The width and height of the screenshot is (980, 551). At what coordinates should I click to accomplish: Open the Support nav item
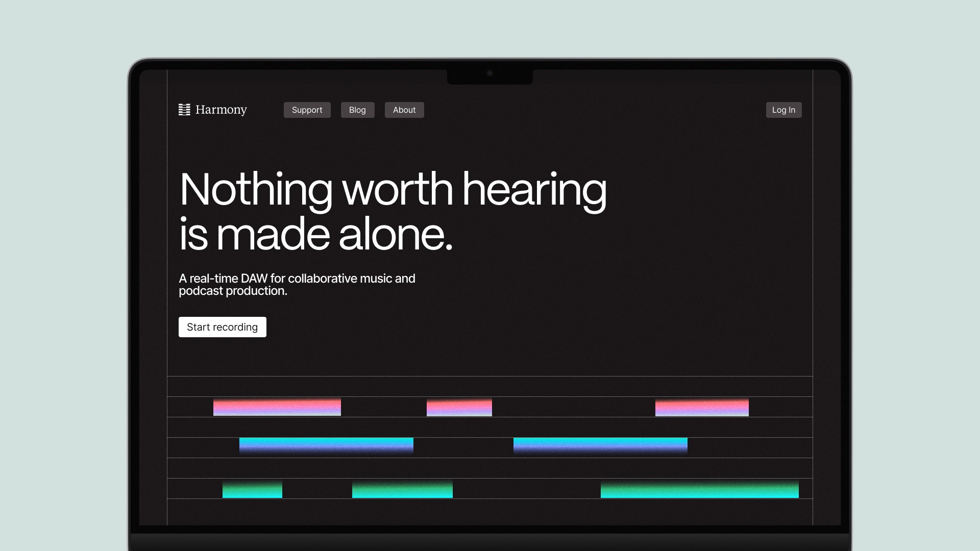point(307,110)
